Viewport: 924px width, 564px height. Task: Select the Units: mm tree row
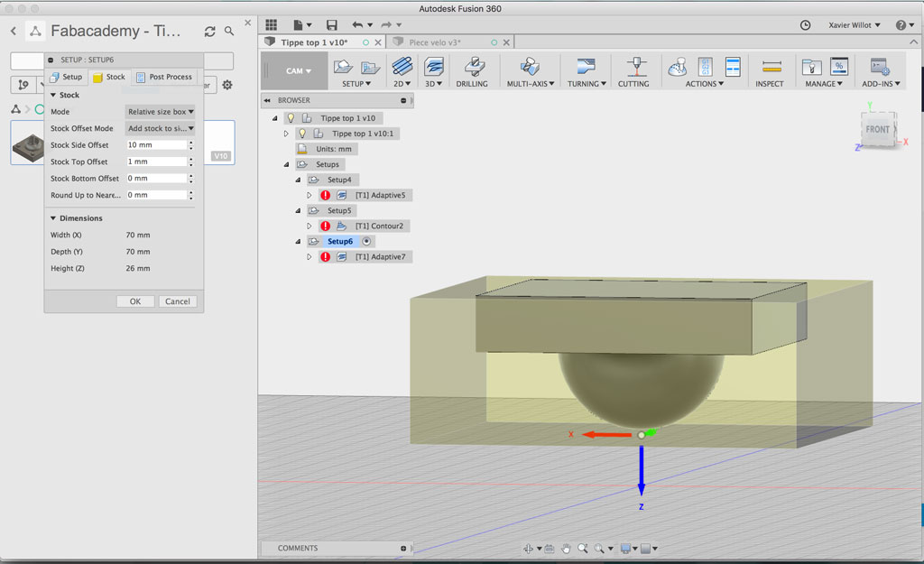327,149
